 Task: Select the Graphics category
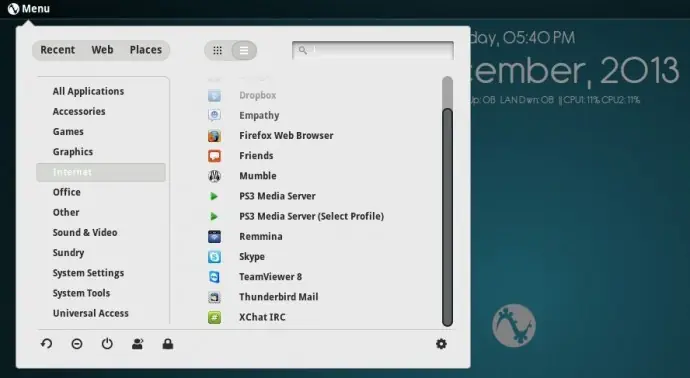click(x=73, y=152)
